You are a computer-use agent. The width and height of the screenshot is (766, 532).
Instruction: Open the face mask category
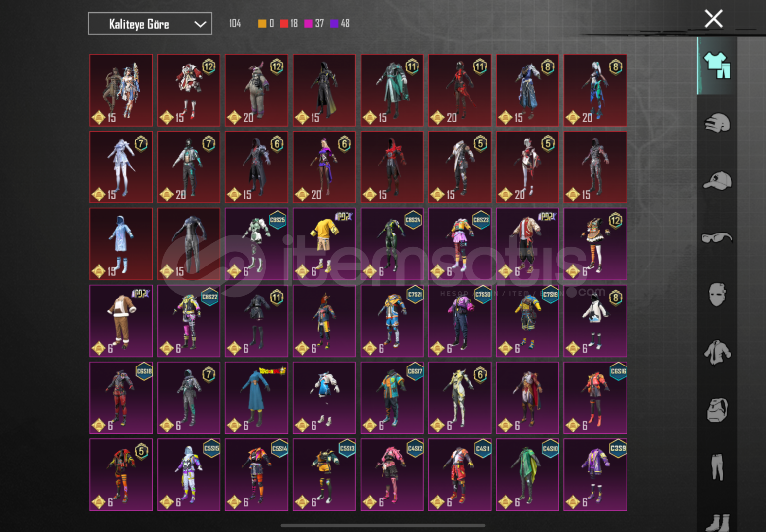point(717,295)
